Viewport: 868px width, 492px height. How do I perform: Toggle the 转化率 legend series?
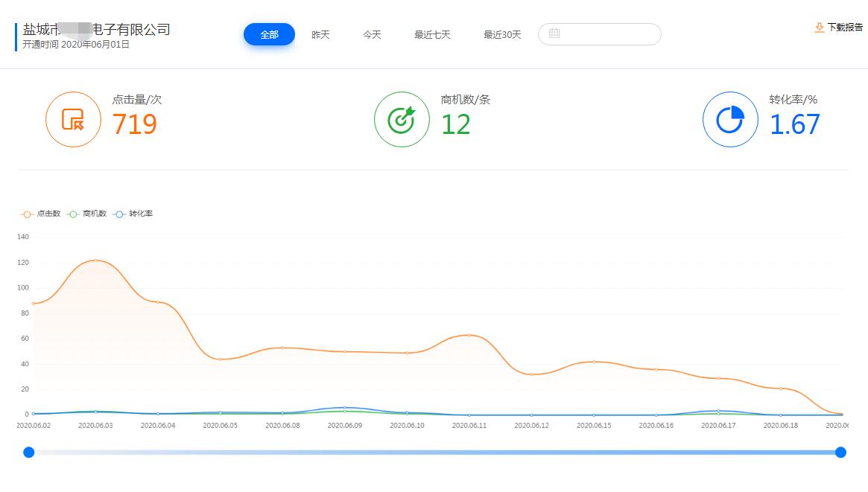[x=133, y=214]
